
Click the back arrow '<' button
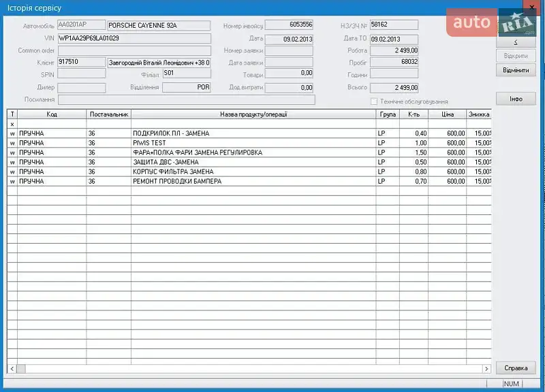coord(516,41)
